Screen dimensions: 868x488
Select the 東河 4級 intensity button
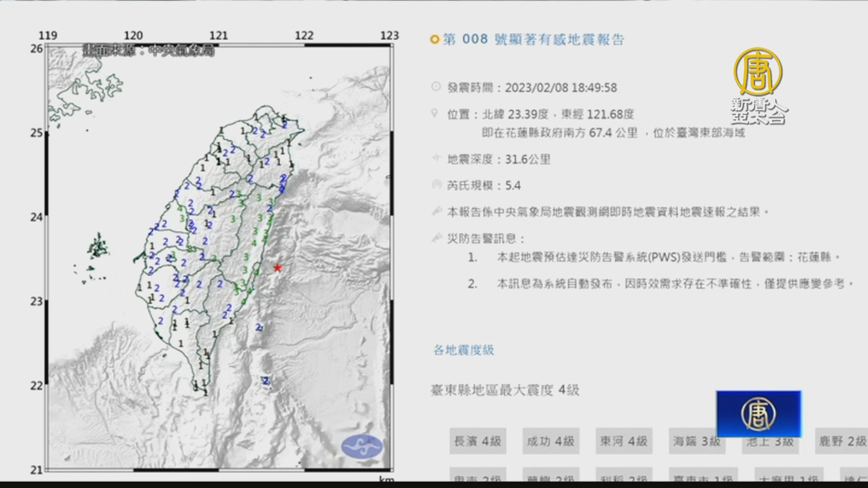624,441
